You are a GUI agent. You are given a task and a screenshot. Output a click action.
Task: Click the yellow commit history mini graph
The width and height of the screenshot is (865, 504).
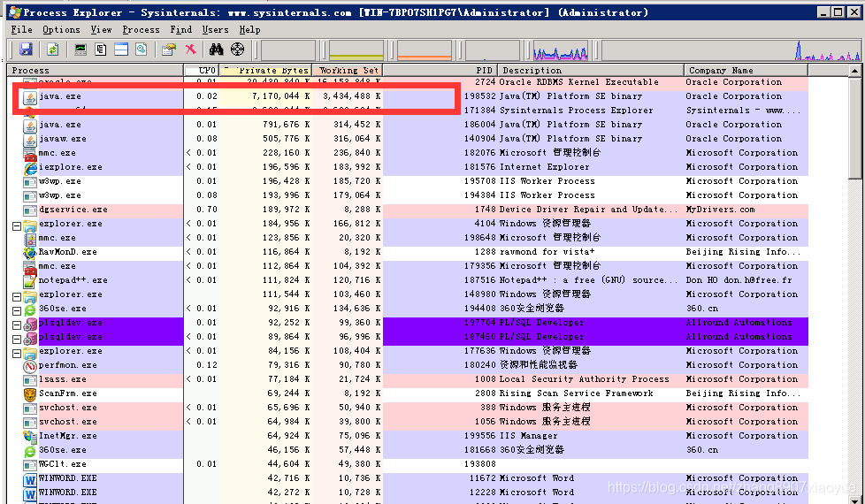[356, 50]
